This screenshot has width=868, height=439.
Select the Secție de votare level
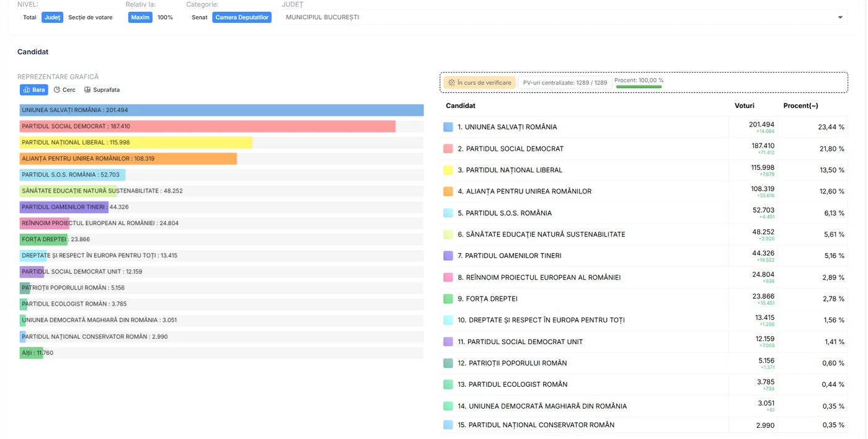point(91,17)
